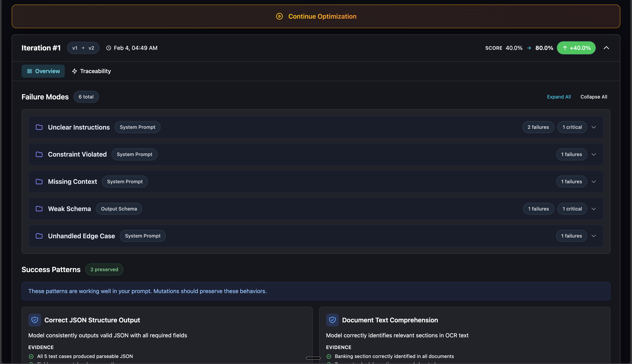
Task: Click shield icon on Correct JSON Structure Output
Action: click(x=35, y=320)
